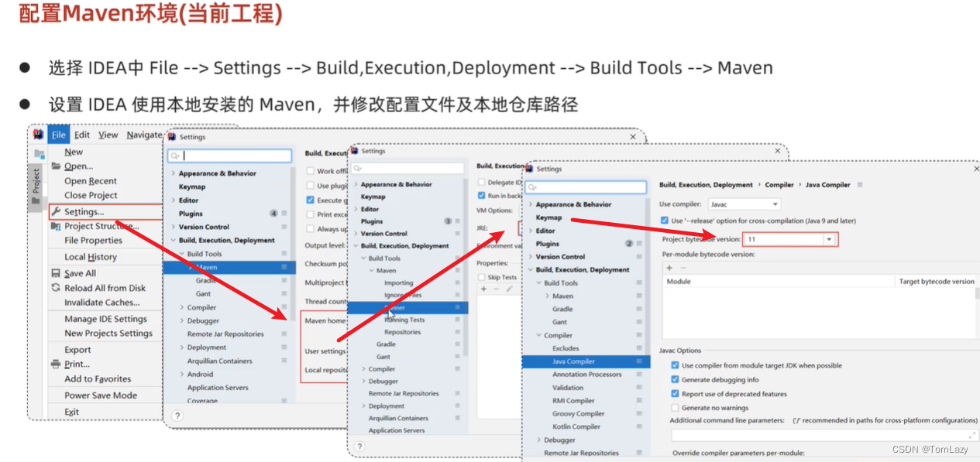Click the wrench icon beside Settings...
980x462 pixels.
coord(57,210)
